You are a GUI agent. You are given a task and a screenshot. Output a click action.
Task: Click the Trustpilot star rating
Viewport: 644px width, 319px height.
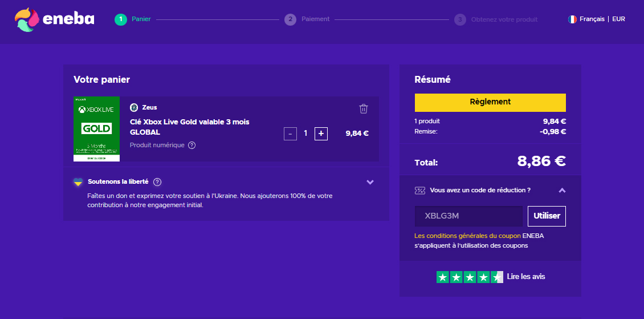click(470, 277)
